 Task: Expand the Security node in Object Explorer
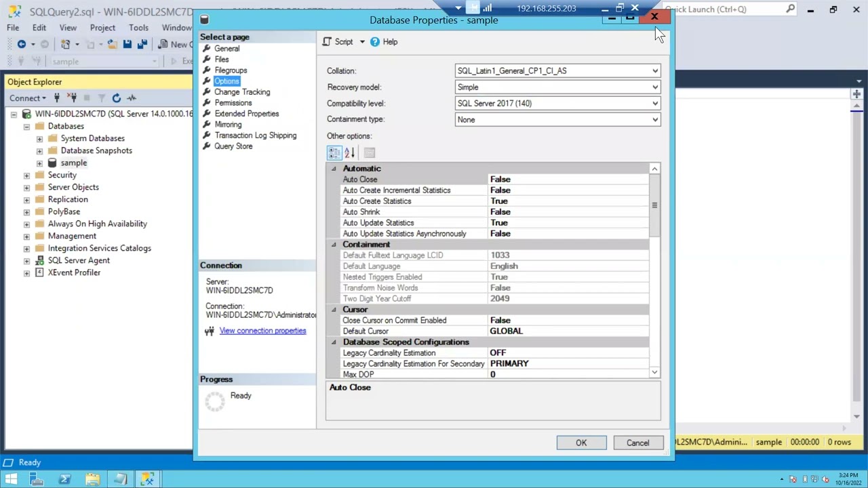click(26, 176)
